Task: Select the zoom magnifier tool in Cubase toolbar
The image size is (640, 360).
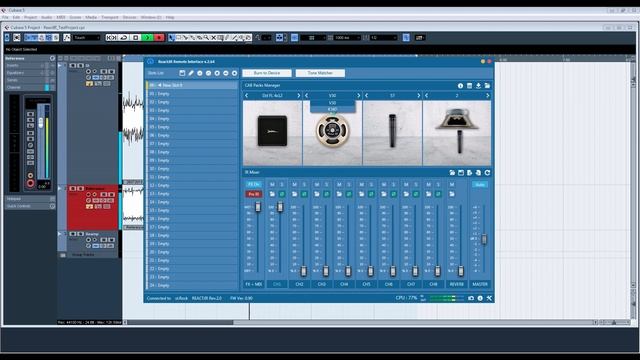Action: click(x=206, y=38)
